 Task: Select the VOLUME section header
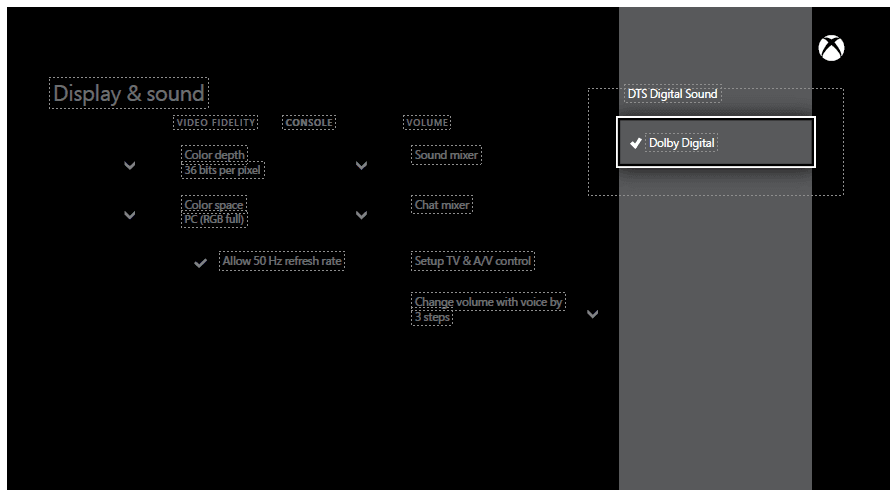pos(427,123)
